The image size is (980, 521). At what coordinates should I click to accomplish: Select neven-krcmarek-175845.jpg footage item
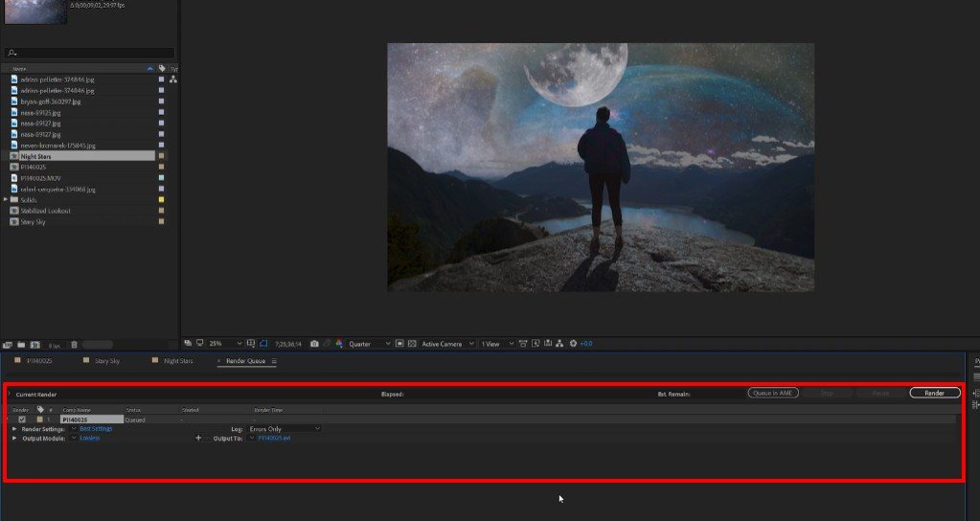57,146
